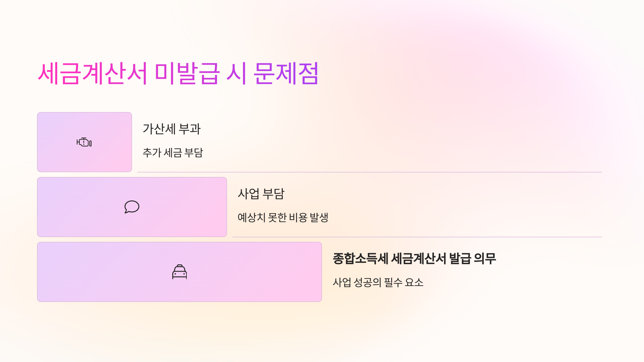Select the heading 가산세 부과

pos(172,129)
